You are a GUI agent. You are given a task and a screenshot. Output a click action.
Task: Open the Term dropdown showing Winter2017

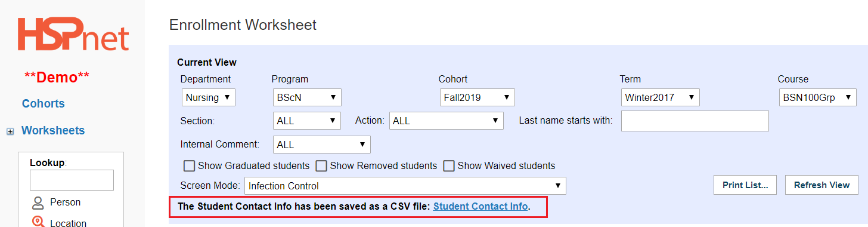[x=661, y=97]
